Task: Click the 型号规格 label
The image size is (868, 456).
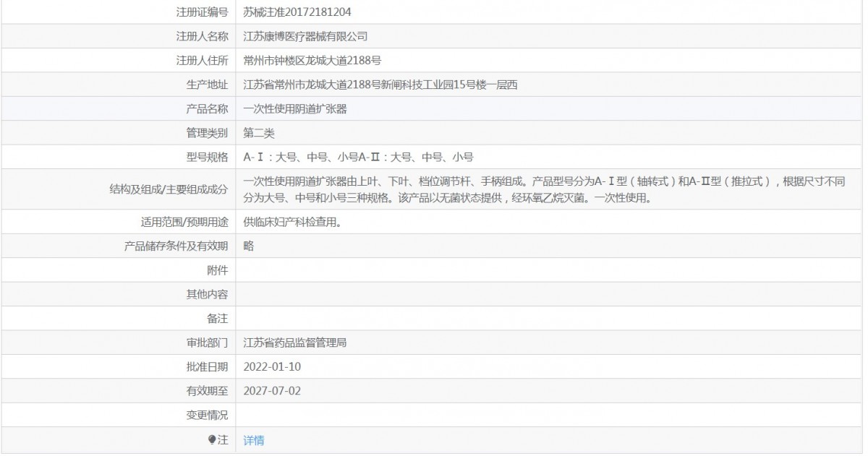Action: click(207, 157)
